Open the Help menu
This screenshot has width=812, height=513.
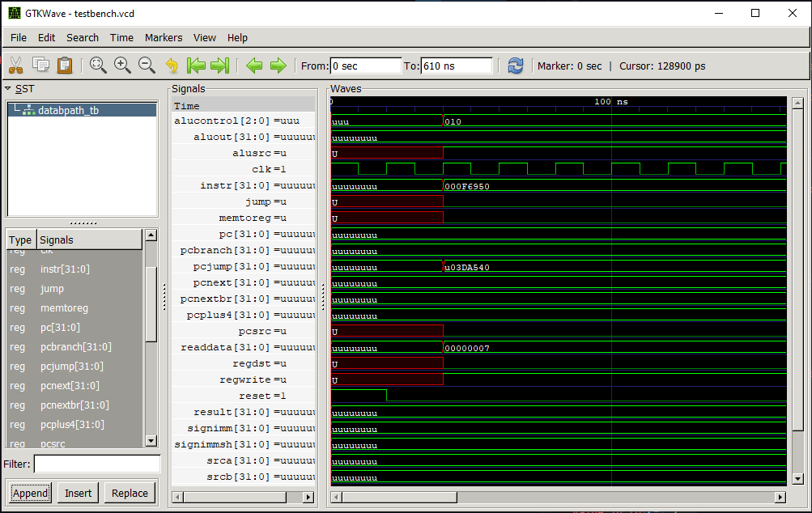coord(237,37)
